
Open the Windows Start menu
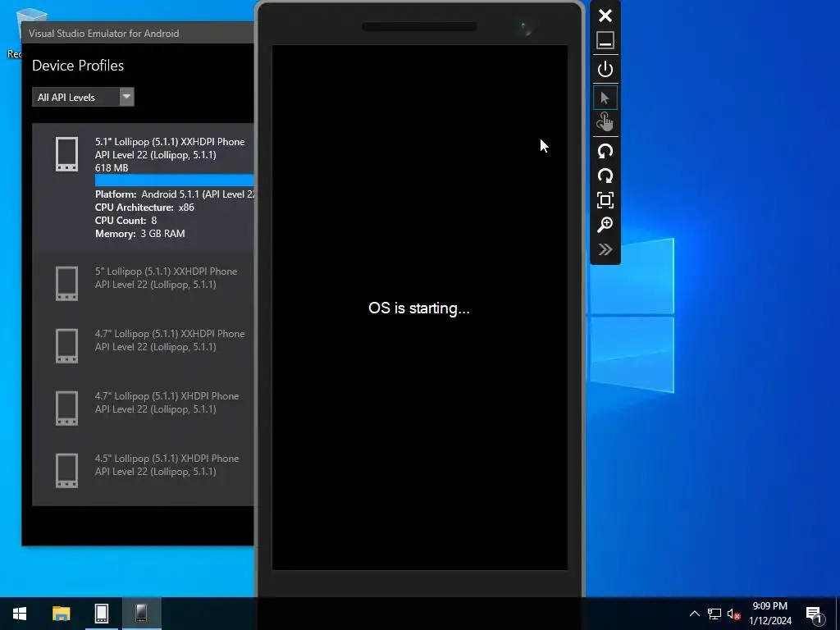[x=20, y=614]
